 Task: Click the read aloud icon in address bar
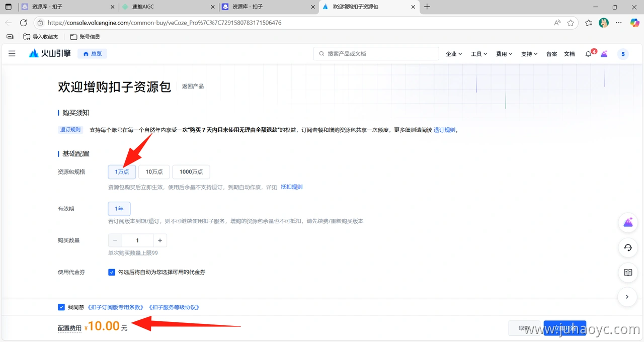pos(557,23)
